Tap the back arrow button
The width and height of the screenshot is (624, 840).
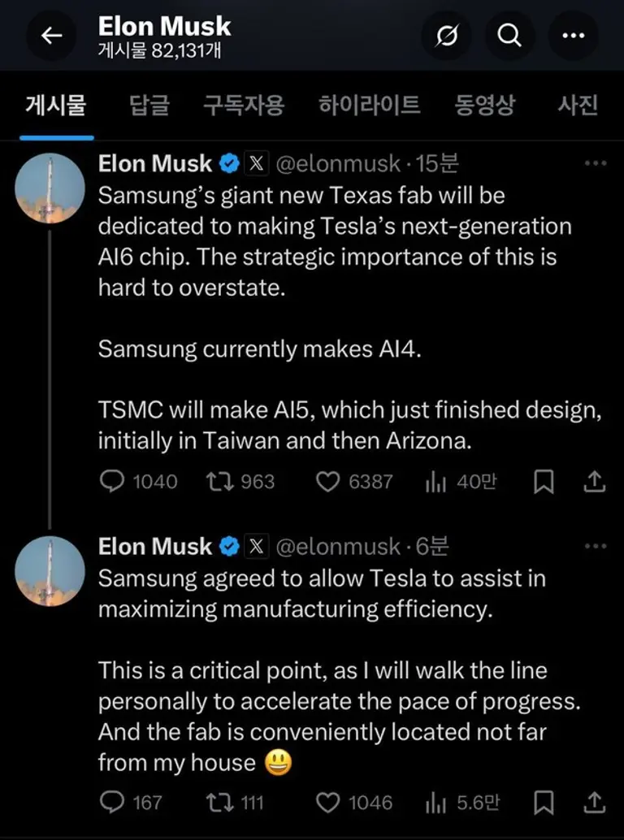tap(51, 36)
